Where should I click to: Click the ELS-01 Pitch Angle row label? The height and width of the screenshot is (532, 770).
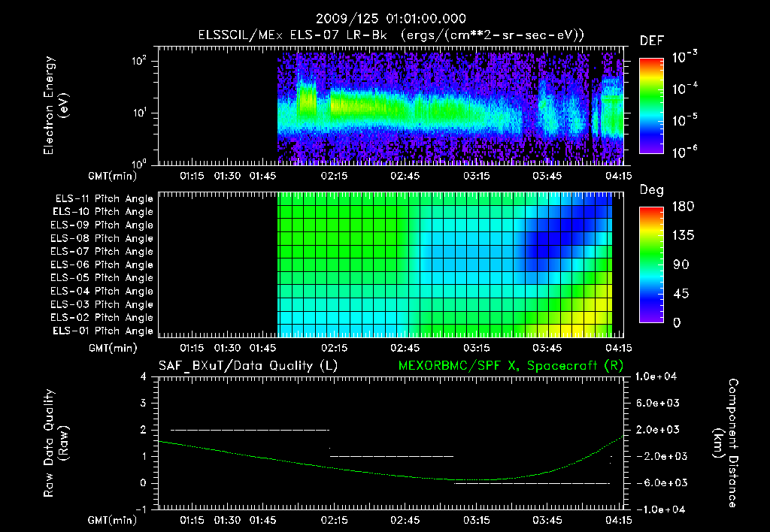tap(102, 331)
